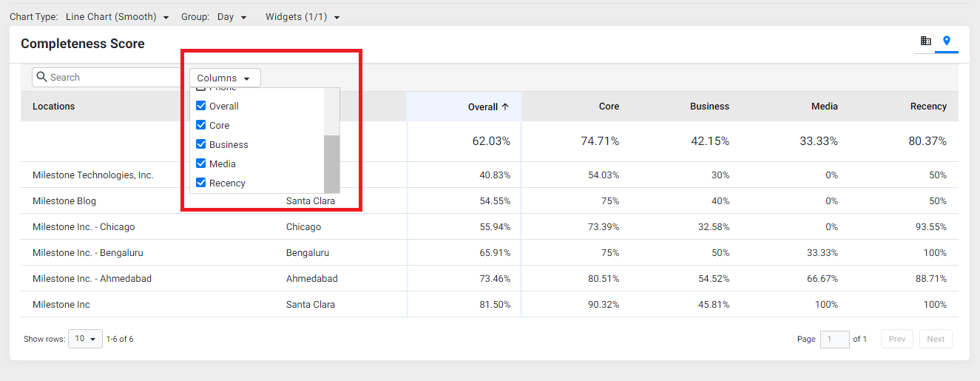
Task: Switch to the location pin view icon
Action: [946, 41]
